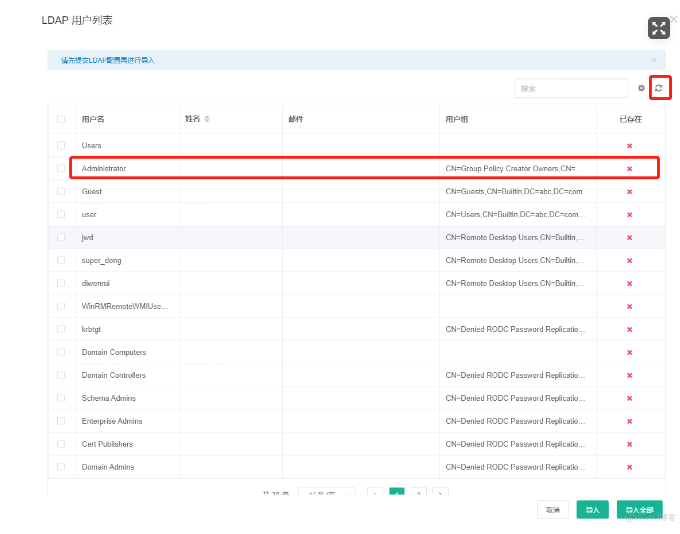Select page 1 in pagination
This screenshot has width=680, height=534.
click(x=396, y=493)
